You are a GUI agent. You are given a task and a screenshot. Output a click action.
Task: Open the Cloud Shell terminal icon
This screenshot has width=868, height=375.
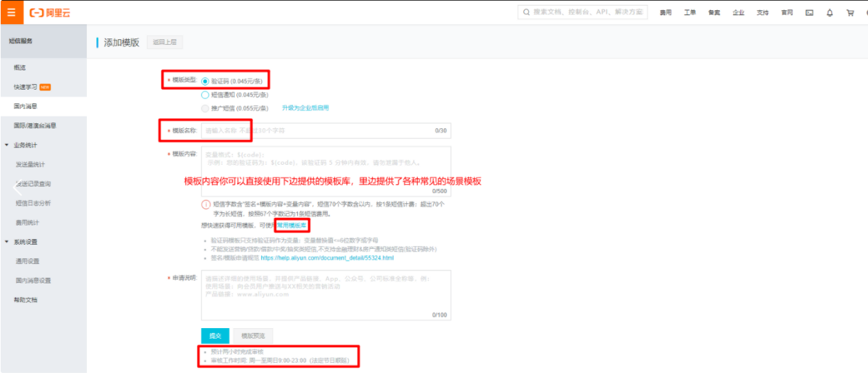[x=809, y=12]
